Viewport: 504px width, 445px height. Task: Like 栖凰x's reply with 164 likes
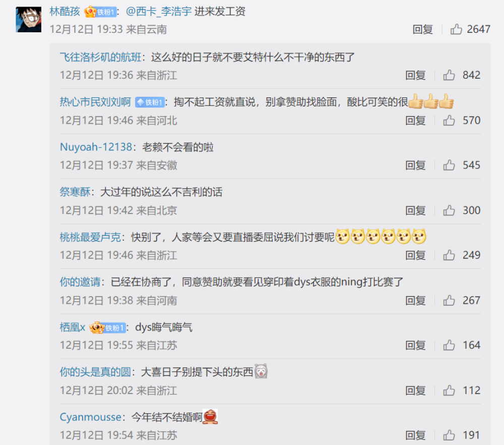449,345
